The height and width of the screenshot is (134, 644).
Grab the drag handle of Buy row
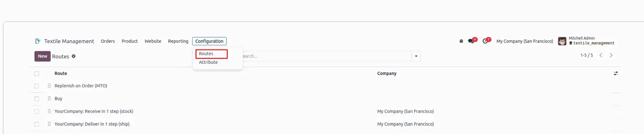(x=49, y=98)
